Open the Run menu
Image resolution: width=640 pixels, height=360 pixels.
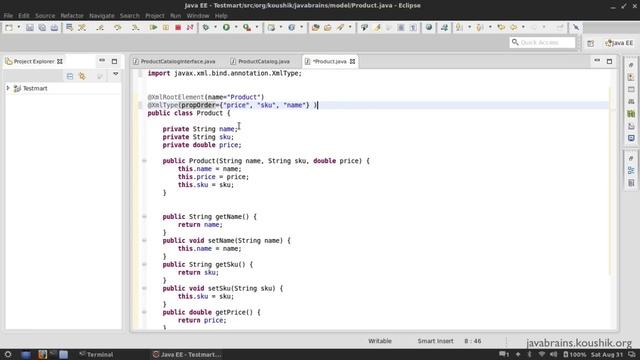pos(176,16)
